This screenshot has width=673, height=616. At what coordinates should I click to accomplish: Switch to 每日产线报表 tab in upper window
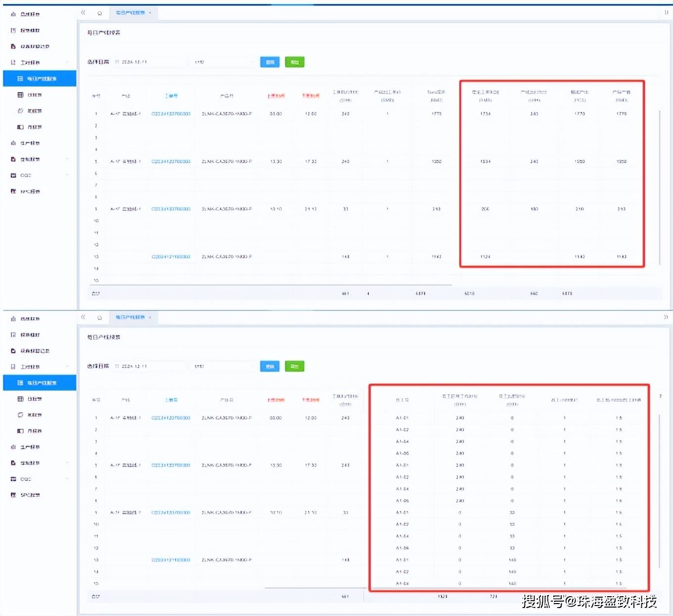click(x=130, y=12)
